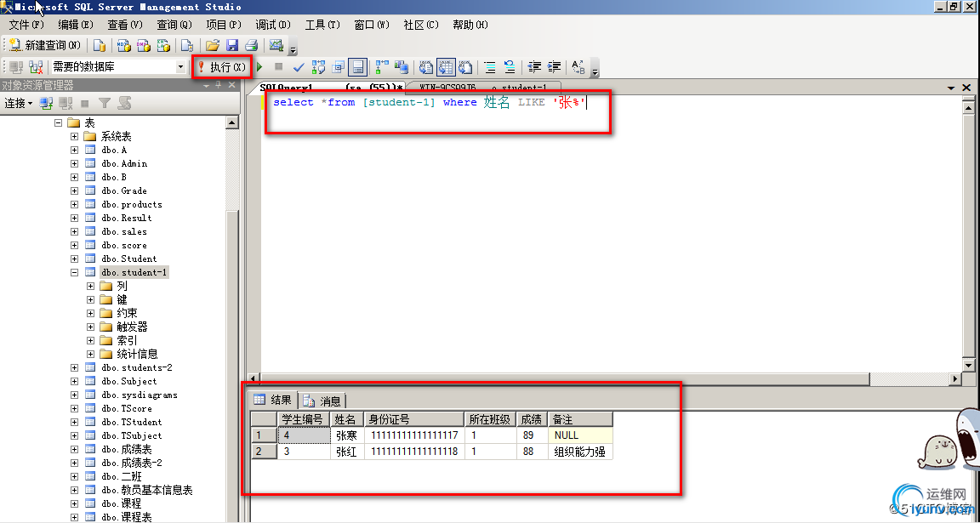
Task: Select Results to Text icon
Action: 426,66
